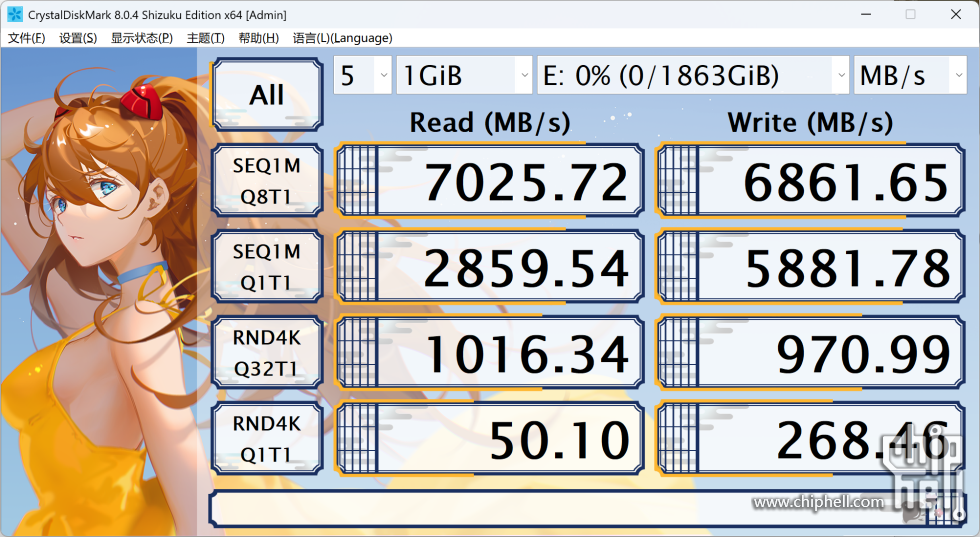This screenshot has height=537, width=980.
Task: Open the 设置(S) menu
Action: coord(78,38)
